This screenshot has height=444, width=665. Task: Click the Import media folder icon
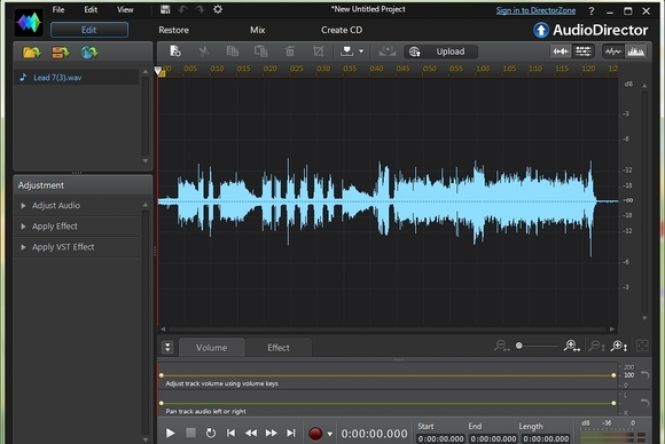[31, 52]
